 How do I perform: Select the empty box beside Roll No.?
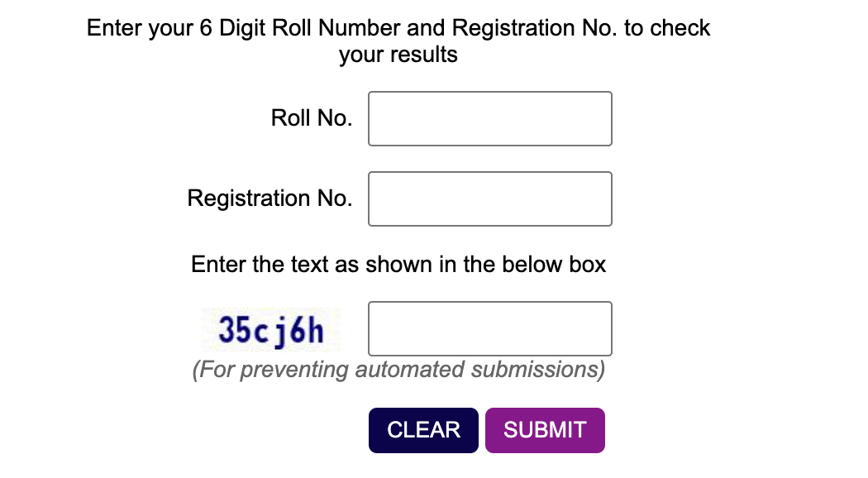tap(489, 119)
